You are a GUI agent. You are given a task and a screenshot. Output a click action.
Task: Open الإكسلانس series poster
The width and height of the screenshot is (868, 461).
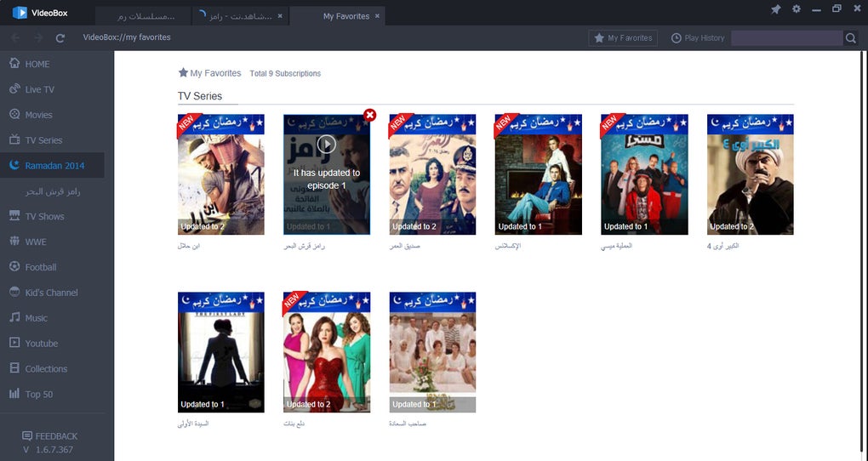(x=538, y=174)
